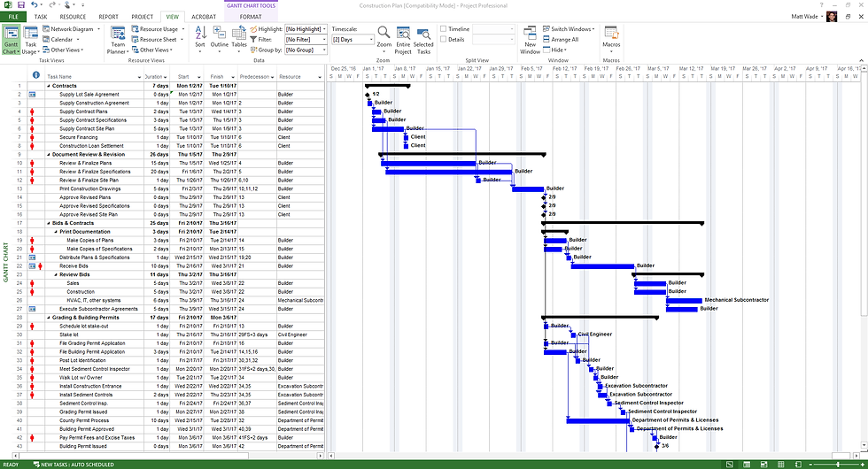Adjust the status bar zoom slider handle
868x469 pixels.
coord(838,465)
